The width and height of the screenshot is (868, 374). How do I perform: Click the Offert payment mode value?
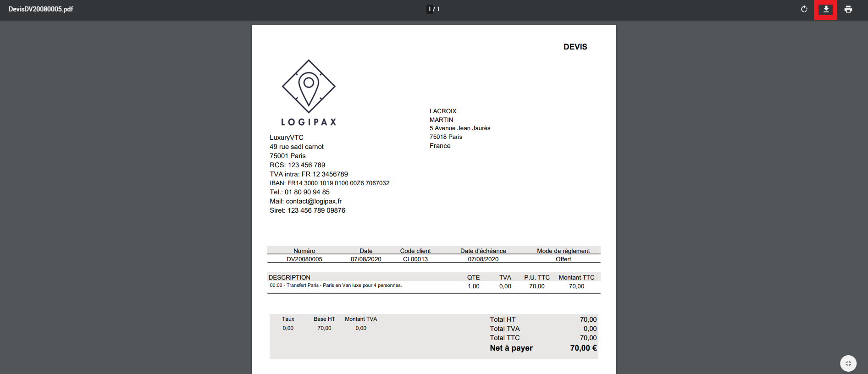(x=563, y=259)
